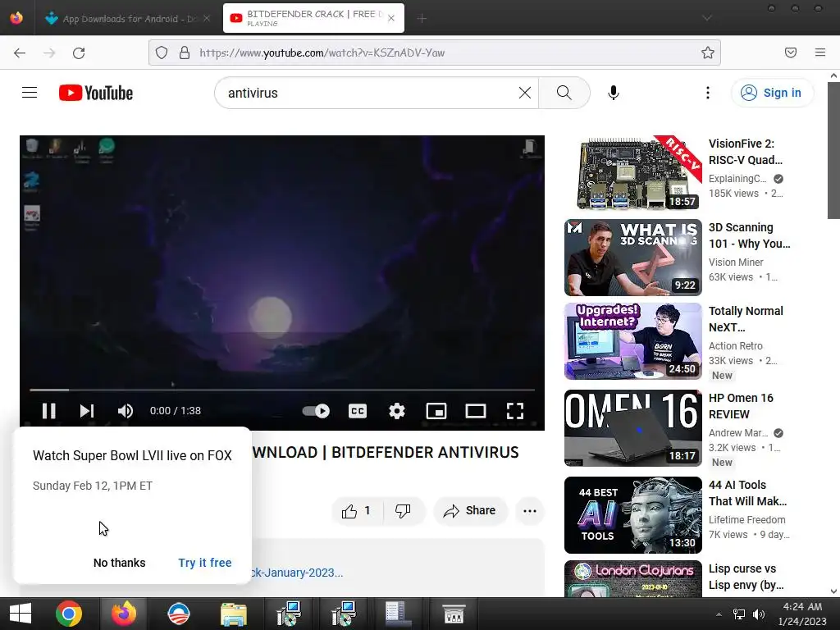
Task: Save page to Pocket
Action: pyautogui.click(x=791, y=52)
